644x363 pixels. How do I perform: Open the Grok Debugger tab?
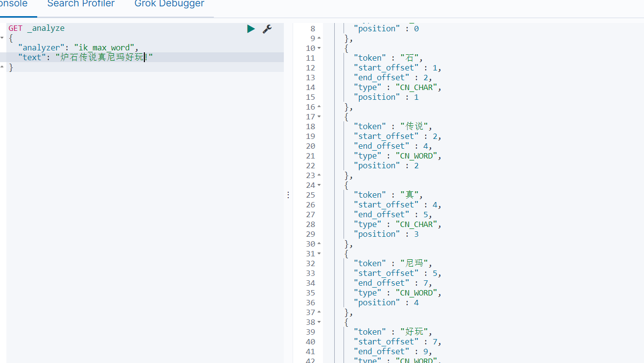169,4
